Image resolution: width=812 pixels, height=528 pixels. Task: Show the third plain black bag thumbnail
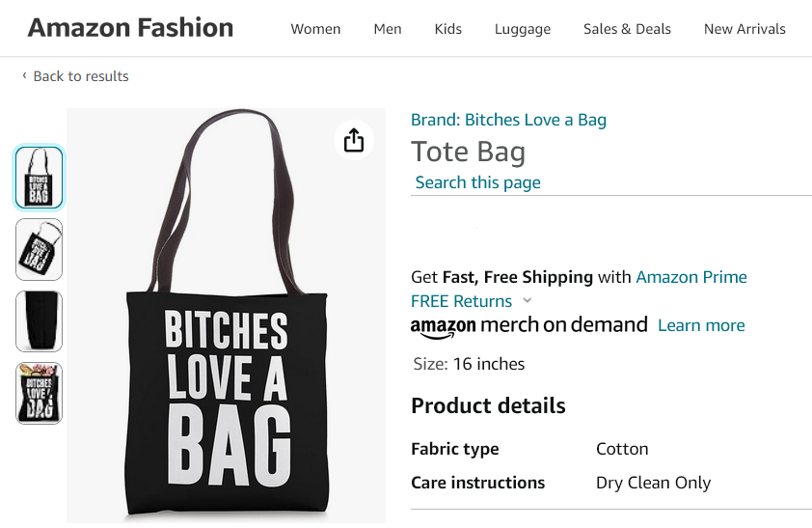[x=40, y=321]
